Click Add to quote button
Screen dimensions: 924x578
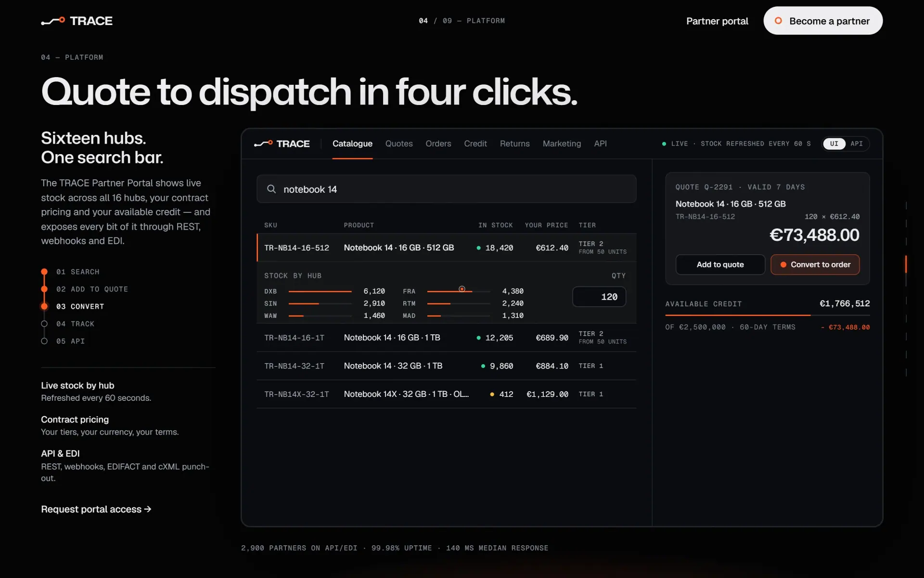pos(720,264)
